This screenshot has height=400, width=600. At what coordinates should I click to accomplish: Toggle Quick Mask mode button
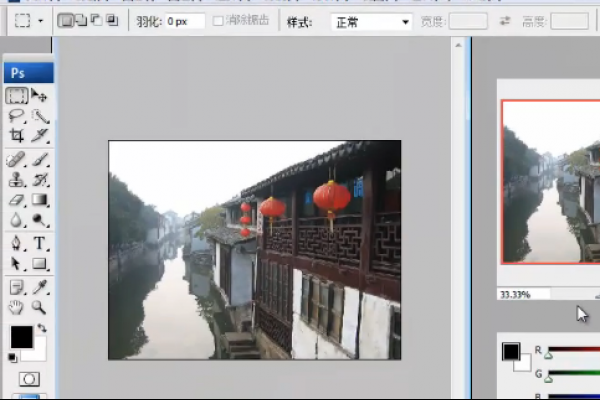pyautogui.click(x=29, y=379)
